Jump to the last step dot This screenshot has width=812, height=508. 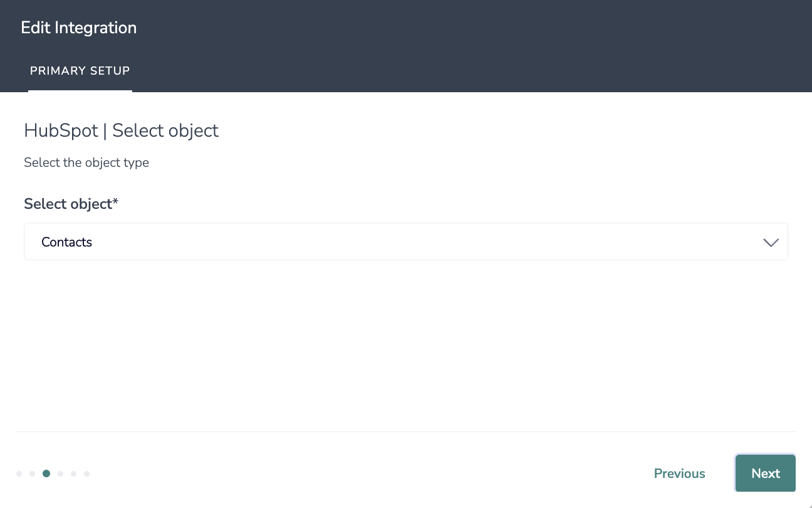(x=87, y=474)
